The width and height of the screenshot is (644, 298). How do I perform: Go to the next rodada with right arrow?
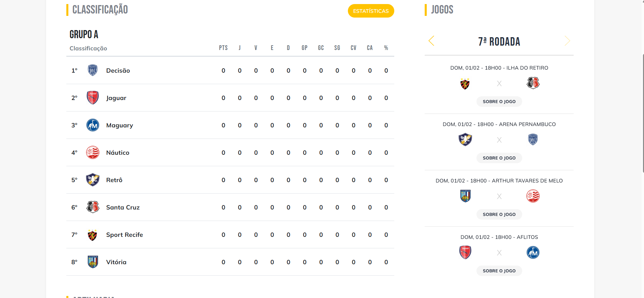point(567,41)
